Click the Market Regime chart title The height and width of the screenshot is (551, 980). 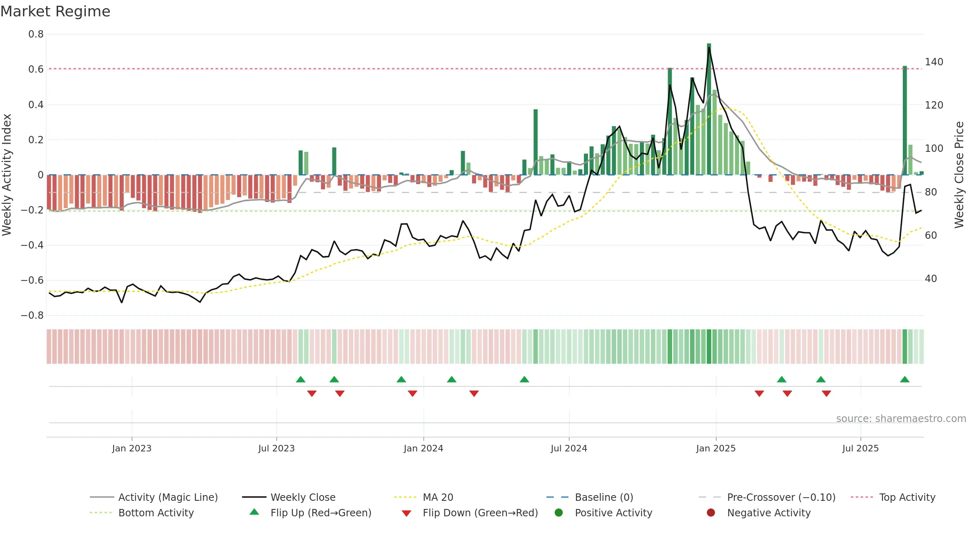click(x=55, y=11)
